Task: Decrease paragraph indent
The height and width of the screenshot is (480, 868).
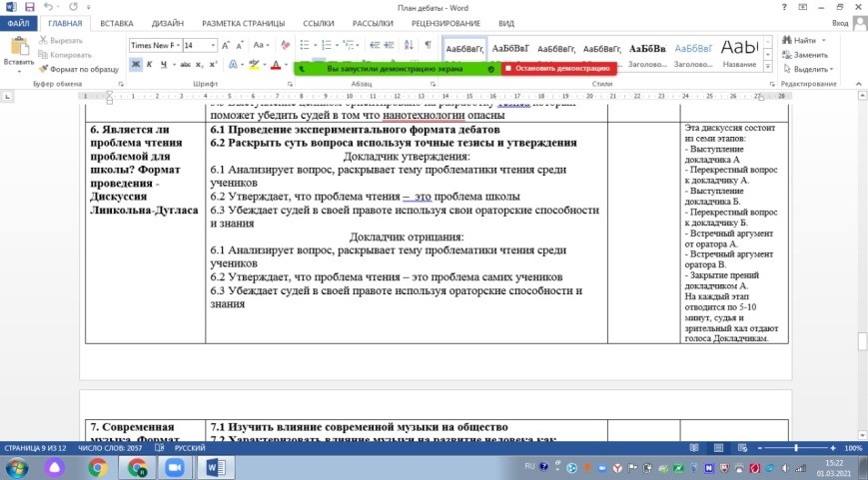Action: [375, 45]
